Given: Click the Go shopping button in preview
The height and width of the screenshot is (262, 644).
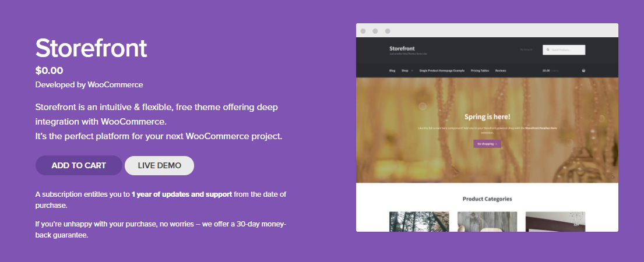Looking at the screenshot, I should tap(487, 144).
